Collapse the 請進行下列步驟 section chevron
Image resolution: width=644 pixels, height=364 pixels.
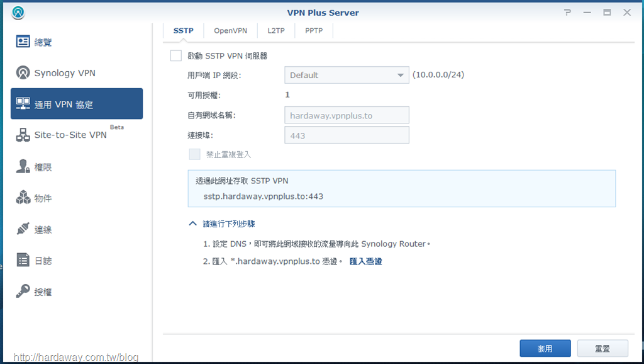pos(192,224)
